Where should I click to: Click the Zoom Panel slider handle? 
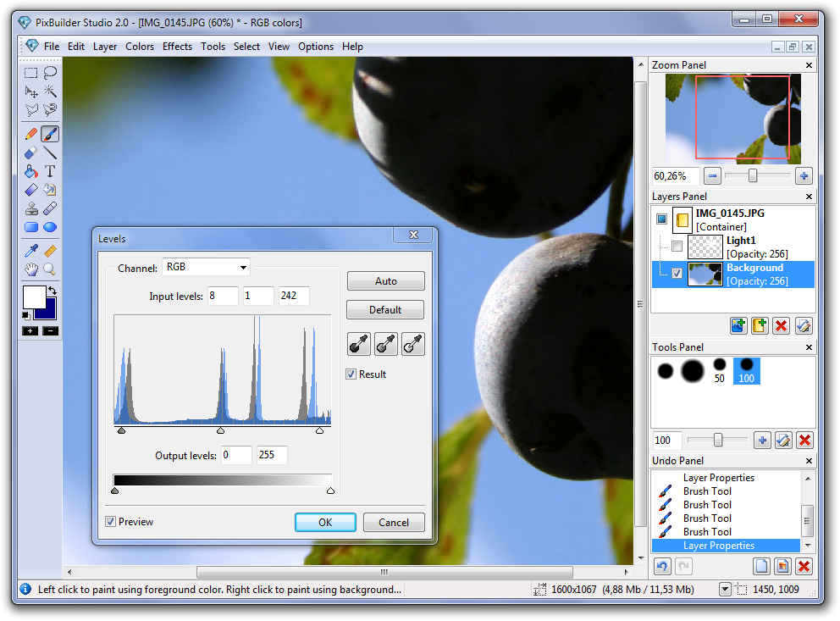(x=752, y=175)
